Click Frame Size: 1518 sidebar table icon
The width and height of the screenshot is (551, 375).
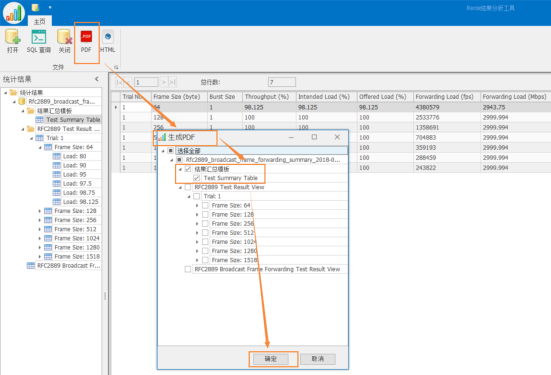coord(48,257)
